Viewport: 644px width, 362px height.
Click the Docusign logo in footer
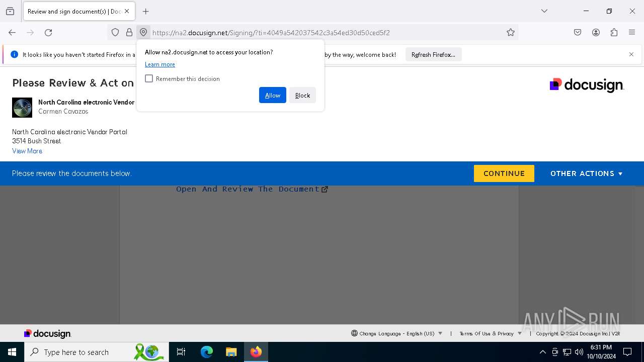[x=48, y=334]
